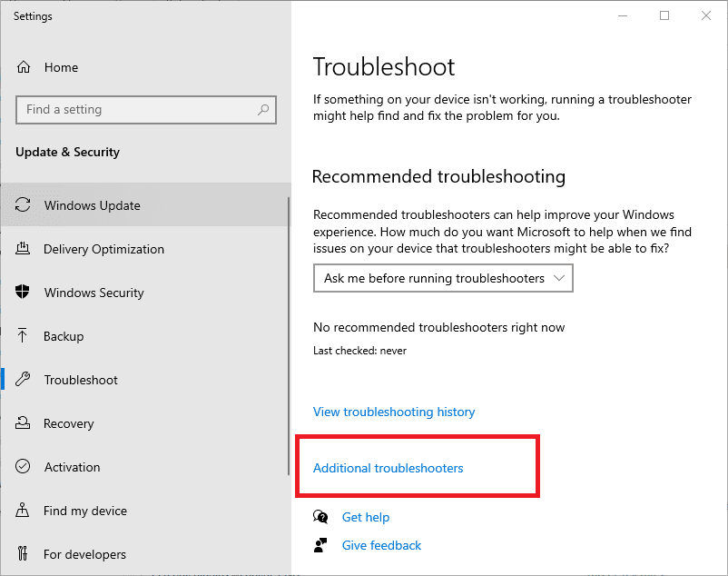Click the Get help chat icon
Screen dimensions: 728x576
point(320,517)
